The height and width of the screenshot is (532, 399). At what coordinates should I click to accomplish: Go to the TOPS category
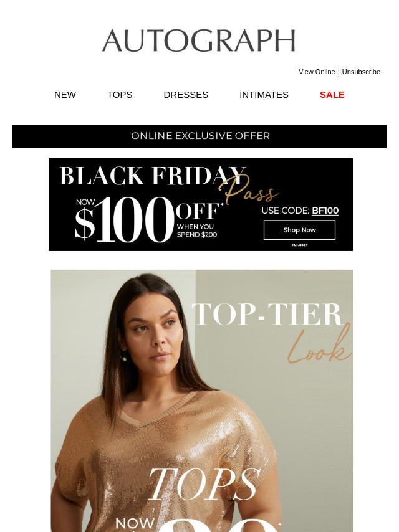pos(120,95)
